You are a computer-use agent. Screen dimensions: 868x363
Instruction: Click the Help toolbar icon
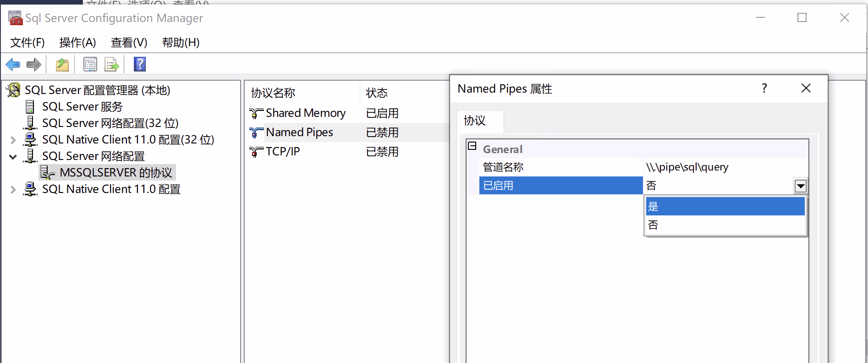[140, 64]
